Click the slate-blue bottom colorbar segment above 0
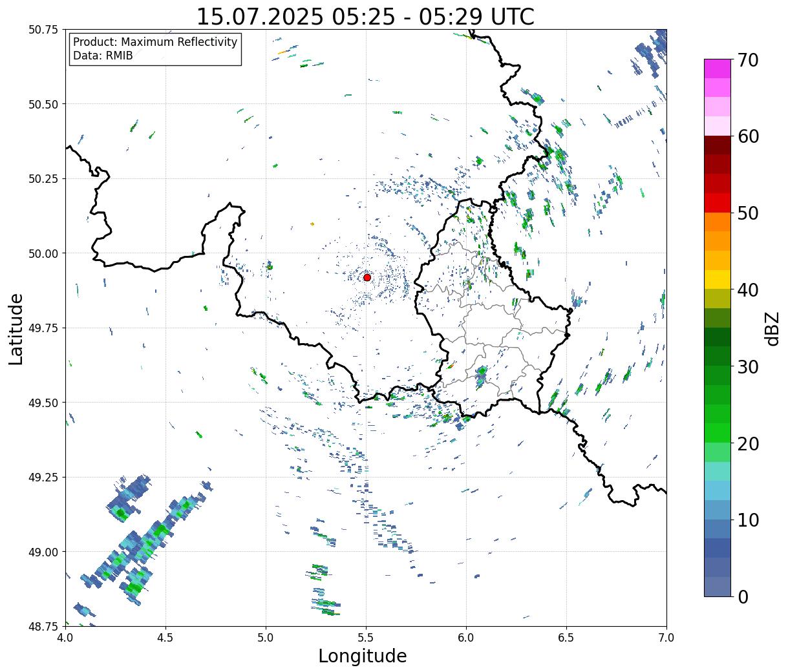 [718, 586]
